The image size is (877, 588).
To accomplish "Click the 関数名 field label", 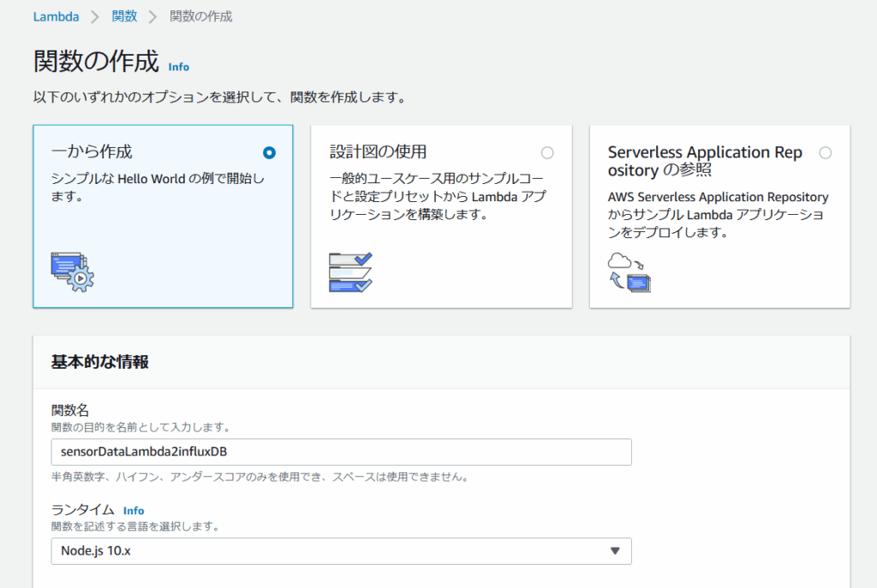I will (x=70, y=410).
